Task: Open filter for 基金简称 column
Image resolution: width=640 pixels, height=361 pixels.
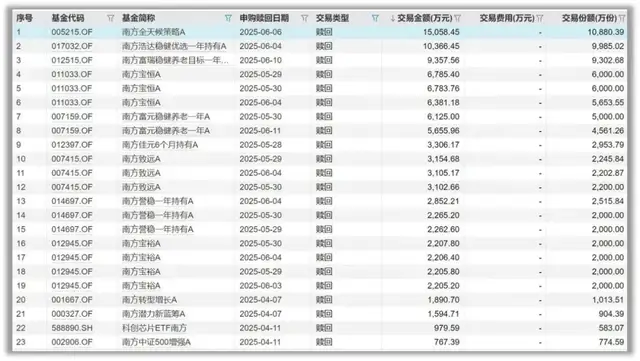Action: [x=228, y=18]
